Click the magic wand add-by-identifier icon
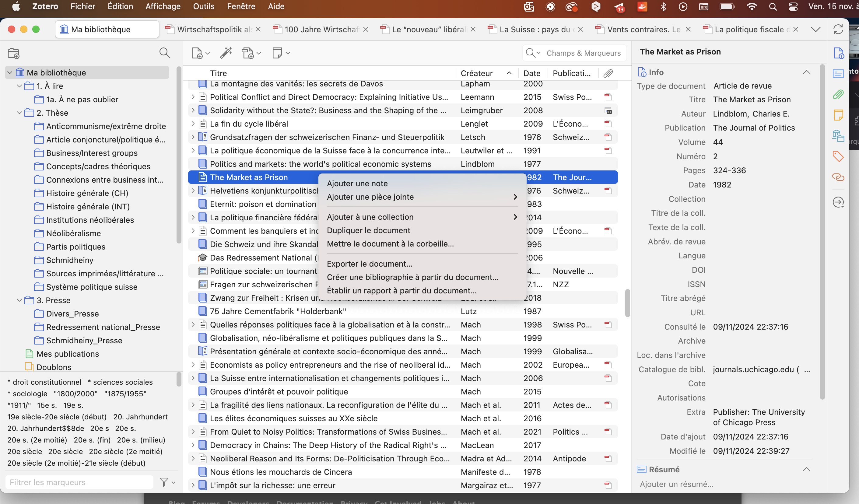 [226, 53]
